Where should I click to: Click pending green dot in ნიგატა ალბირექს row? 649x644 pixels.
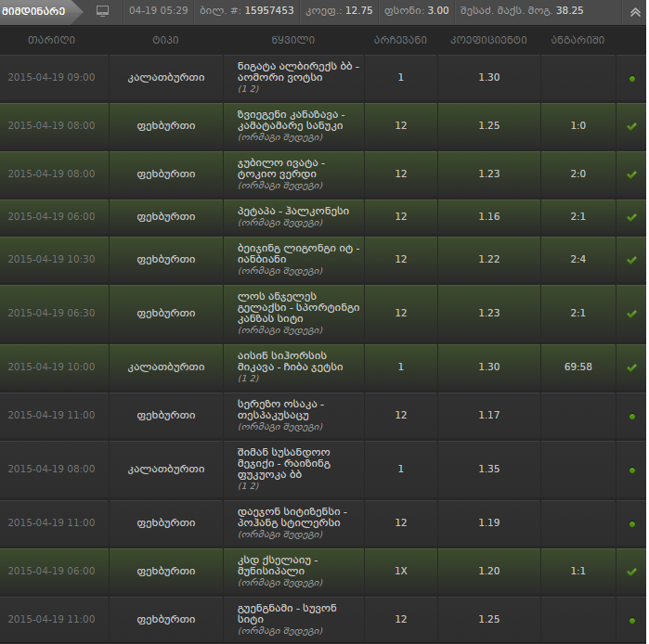coord(631,79)
